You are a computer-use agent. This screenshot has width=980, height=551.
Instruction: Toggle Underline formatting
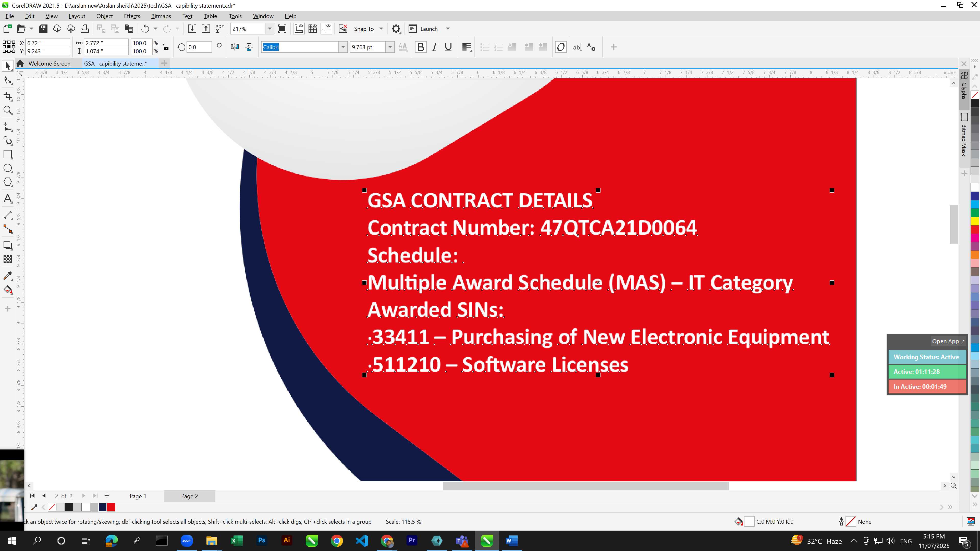pos(448,47)
